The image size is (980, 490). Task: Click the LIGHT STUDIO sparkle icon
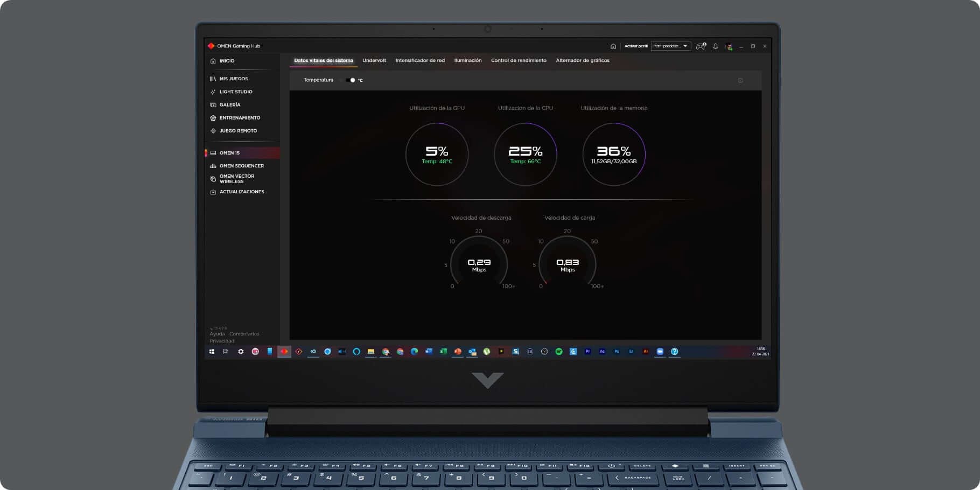(x=213, y=92)
